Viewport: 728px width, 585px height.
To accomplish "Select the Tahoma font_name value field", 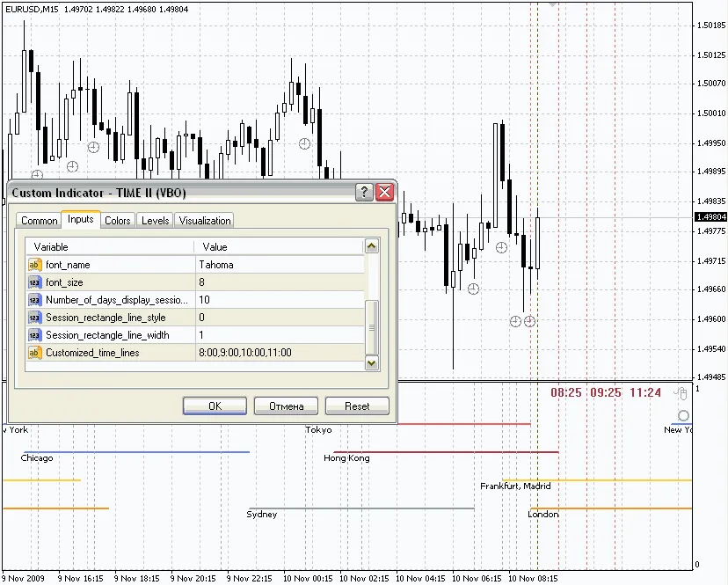I will tap(279, 265).
